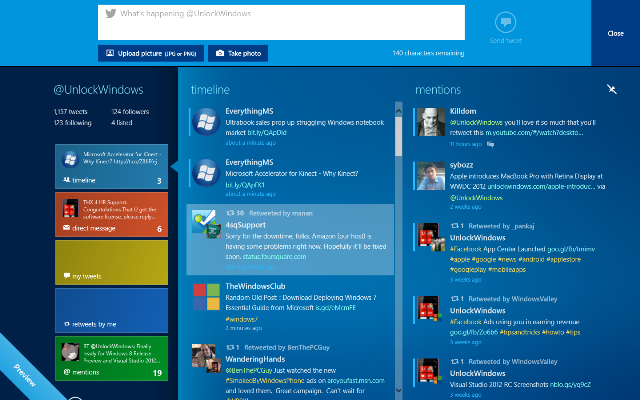The image size is (640, 400).
Task: Click the 4sqSupport profile picture
Action: [206, 223]
